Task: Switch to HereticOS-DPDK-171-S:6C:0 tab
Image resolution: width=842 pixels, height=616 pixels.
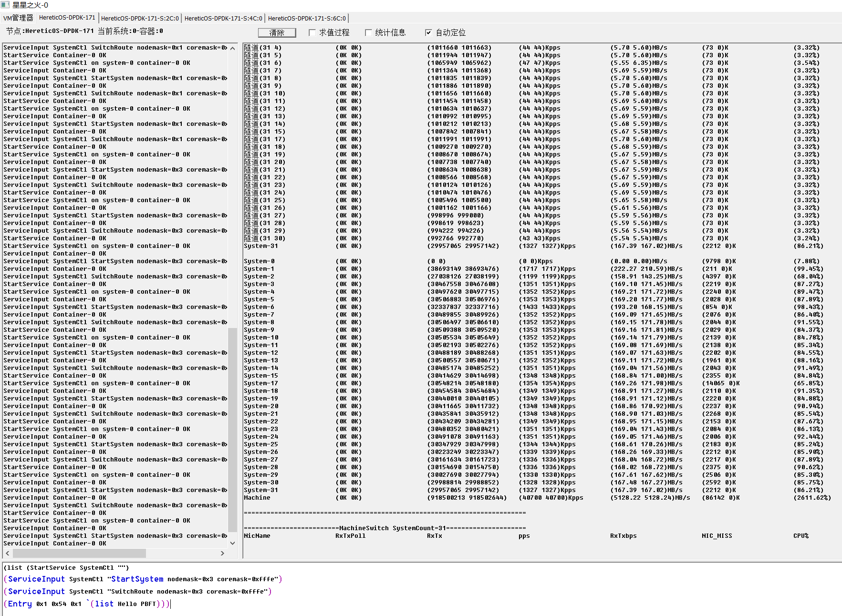Action: coord(307,18)
